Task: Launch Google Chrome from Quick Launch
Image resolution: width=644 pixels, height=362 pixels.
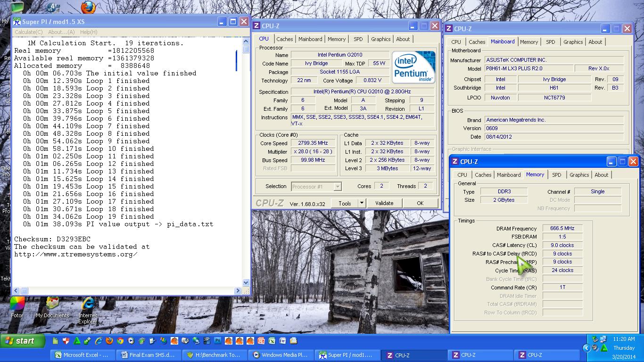Action: [120, 341]
